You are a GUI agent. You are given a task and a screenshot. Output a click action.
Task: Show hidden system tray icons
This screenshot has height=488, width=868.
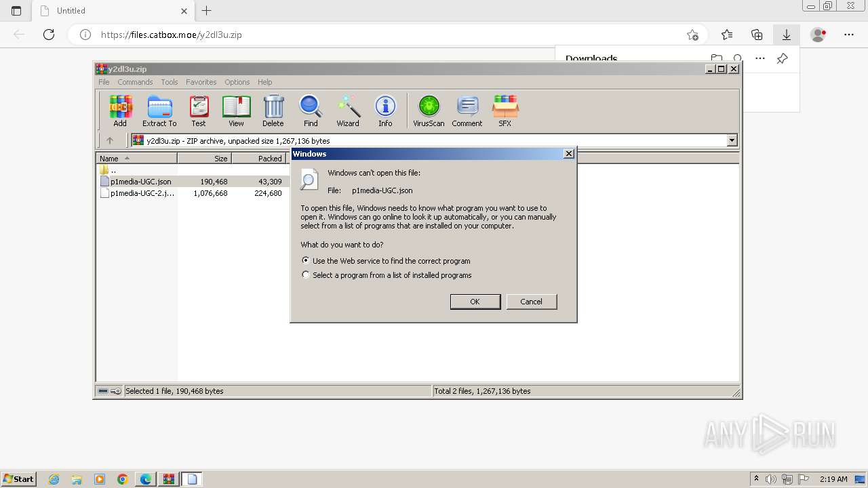(756, 479)
